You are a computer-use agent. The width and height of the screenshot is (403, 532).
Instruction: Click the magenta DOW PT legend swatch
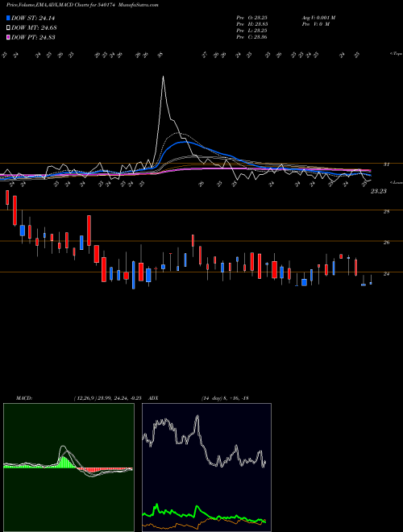pyautogui.click(x=8, y=37)
